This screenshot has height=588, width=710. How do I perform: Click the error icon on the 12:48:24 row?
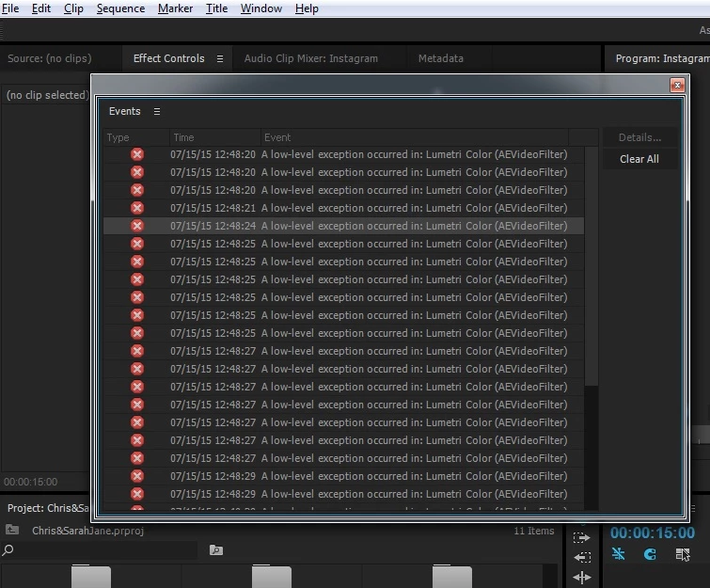click(137, 226)
